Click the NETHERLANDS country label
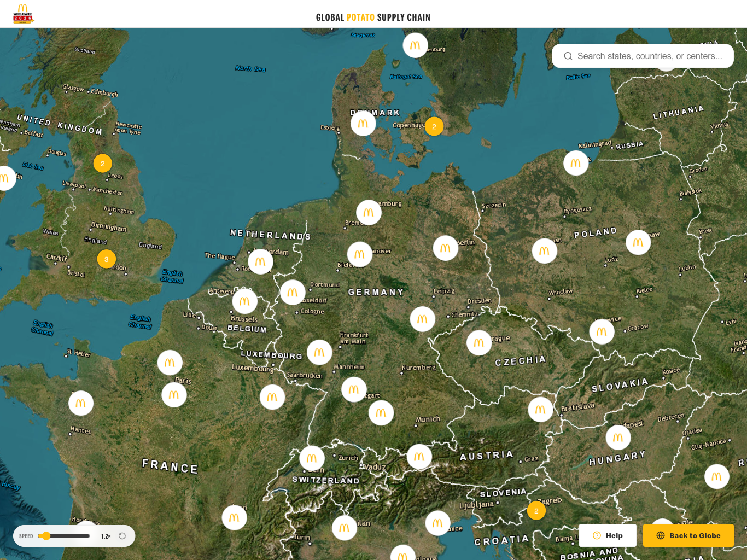Image resolution: width=747 pixels, height=560 pixels. coord(270,235)
